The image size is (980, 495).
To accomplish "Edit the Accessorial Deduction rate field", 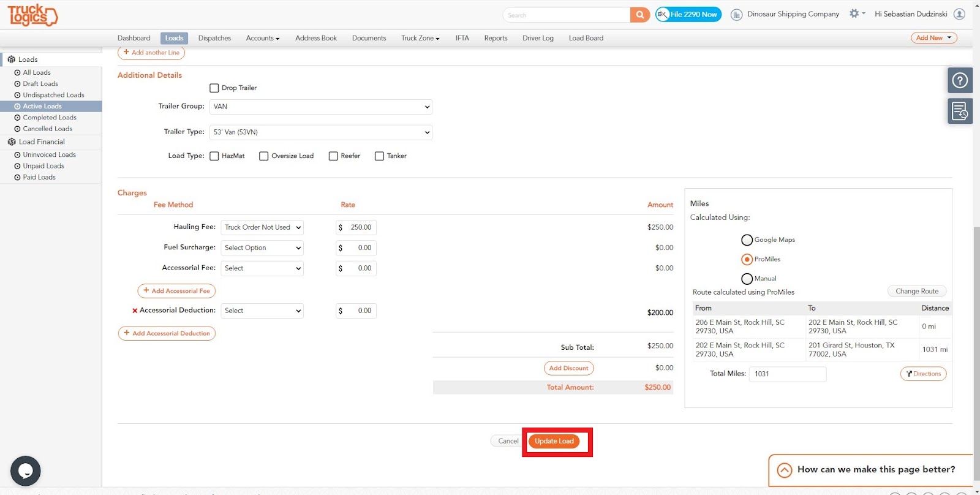I will coord(356,311).
